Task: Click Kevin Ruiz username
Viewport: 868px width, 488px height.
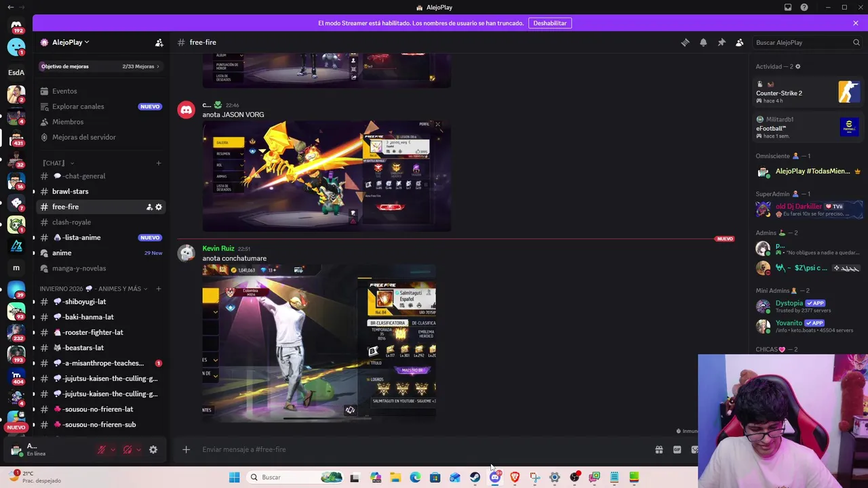Action: coord(218,248)
